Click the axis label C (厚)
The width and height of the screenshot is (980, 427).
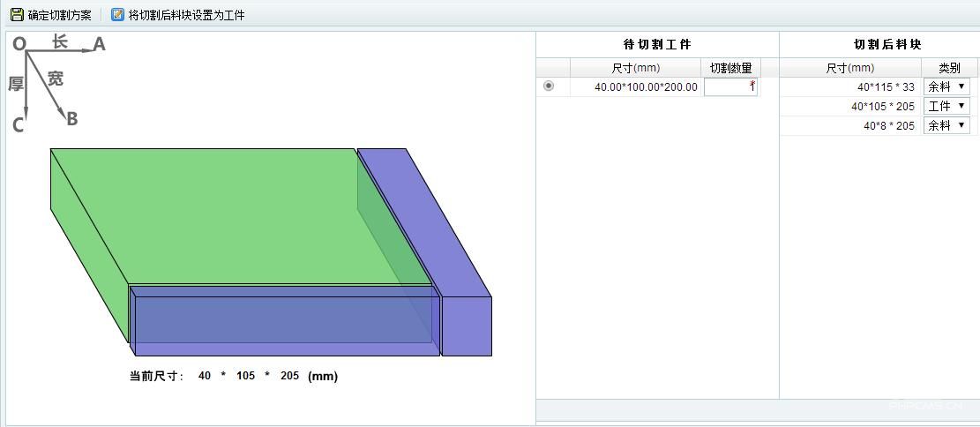click(19, 125)
